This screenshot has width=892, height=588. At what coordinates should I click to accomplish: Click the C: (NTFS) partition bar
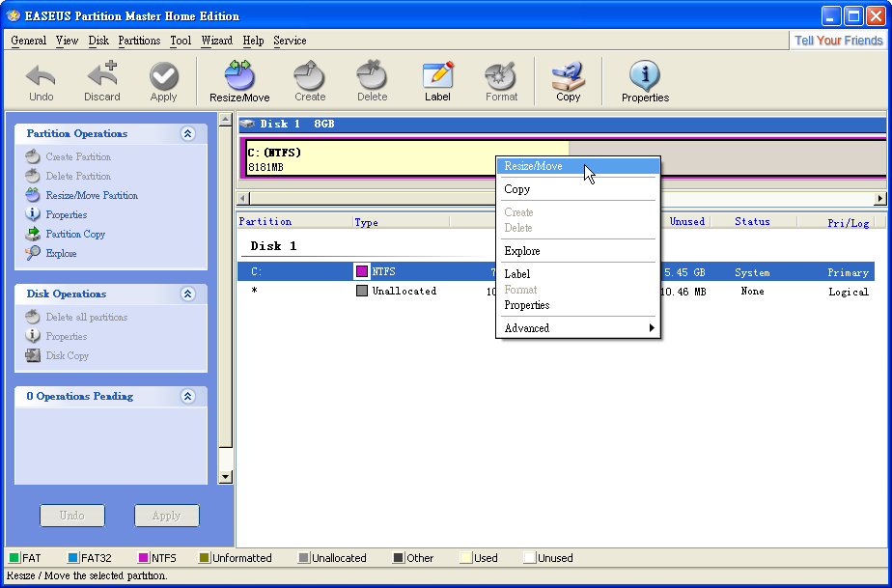(x=406, y=158)
